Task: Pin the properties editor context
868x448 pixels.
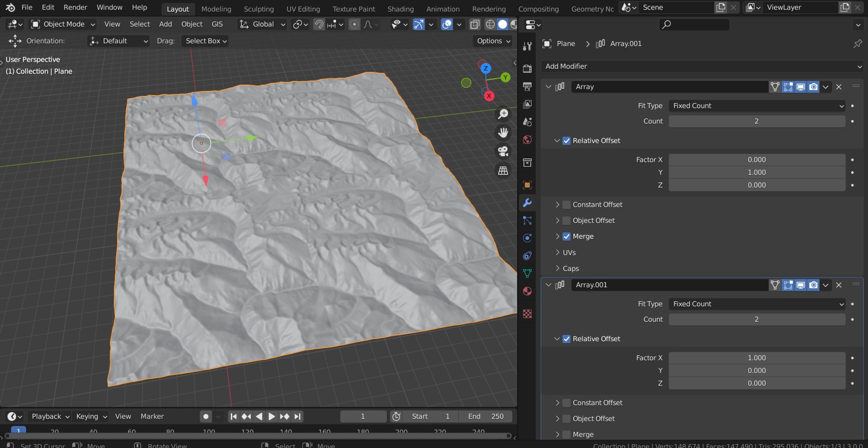Action: point(857,43)
